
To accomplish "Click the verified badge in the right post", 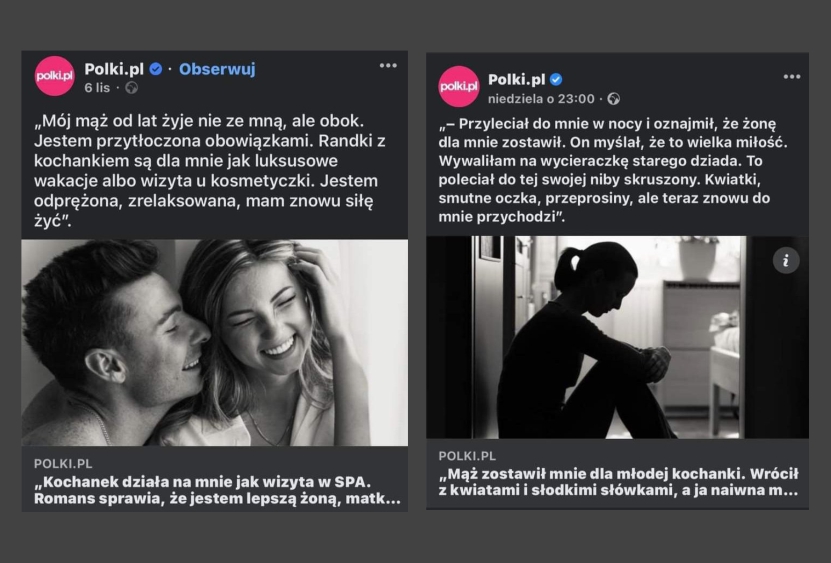I will pyautogui.click(x=556, y=80).
